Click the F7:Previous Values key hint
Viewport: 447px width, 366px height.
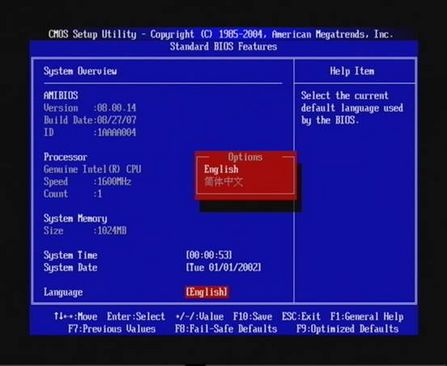(112, 329)
